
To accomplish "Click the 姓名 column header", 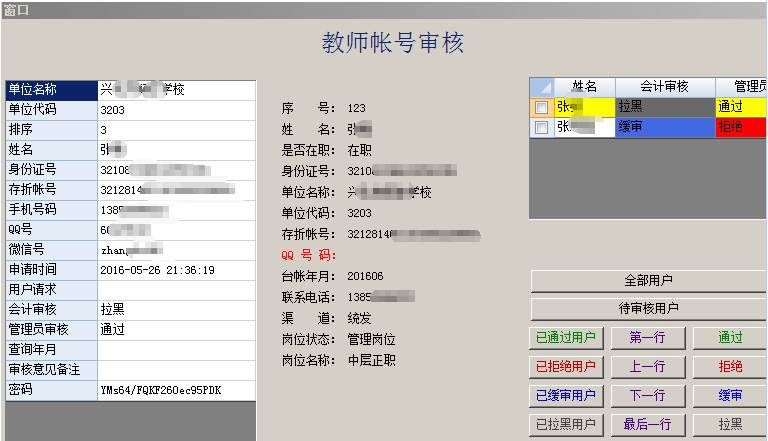I will [584, 87].
